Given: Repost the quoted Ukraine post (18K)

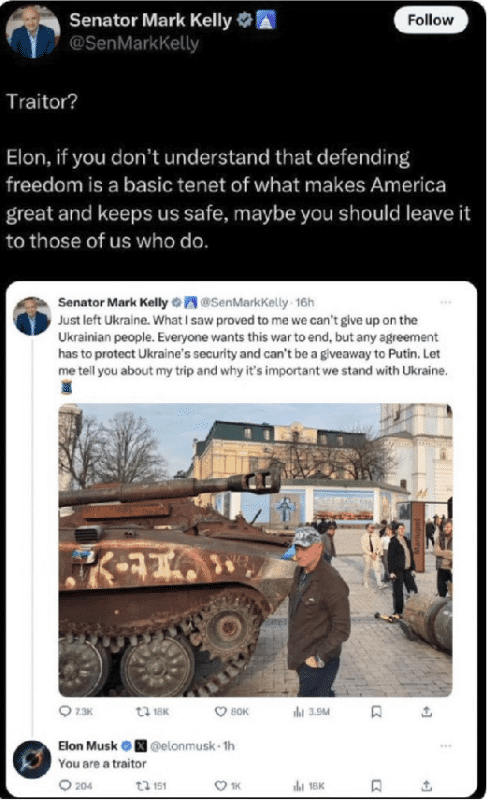Looking at the screenshot, I should click(x=152, y=711).
